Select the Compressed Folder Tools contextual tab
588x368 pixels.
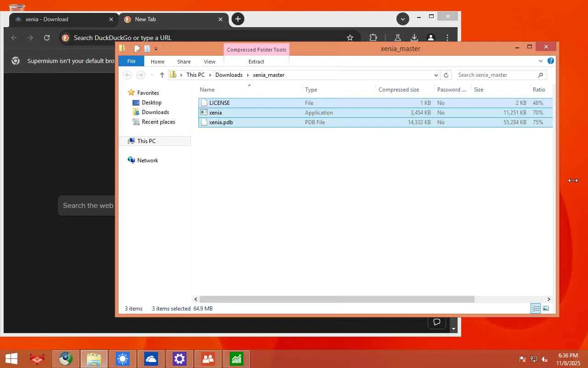256,50
